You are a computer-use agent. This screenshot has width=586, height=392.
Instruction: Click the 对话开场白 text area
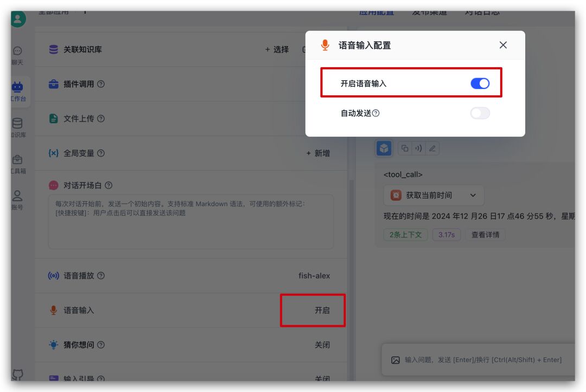[x=190, y=221]
